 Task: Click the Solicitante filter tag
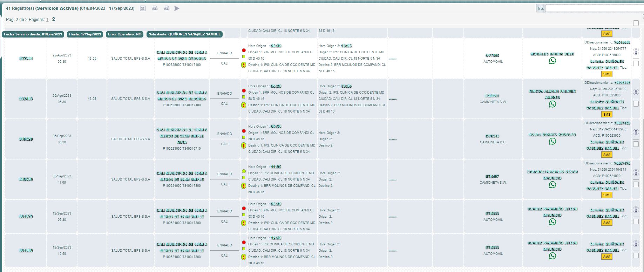[184, 34]
